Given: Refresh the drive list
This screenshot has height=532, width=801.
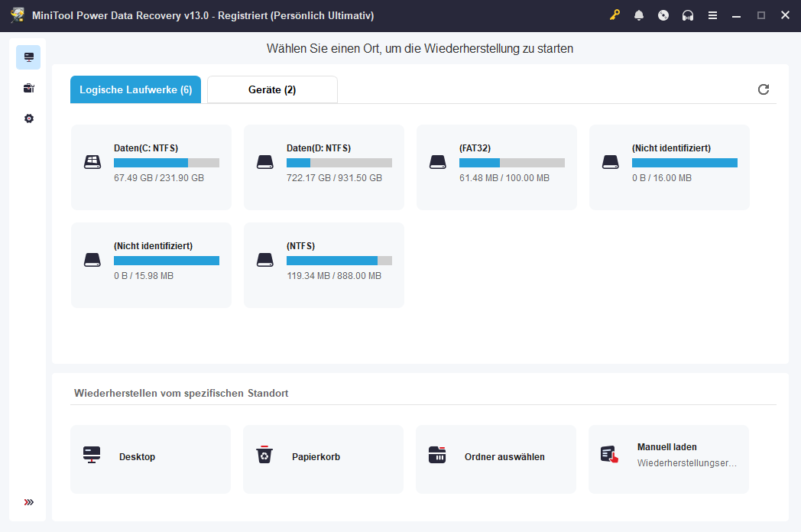Looking at the screenshot, I should pos(764,89).
